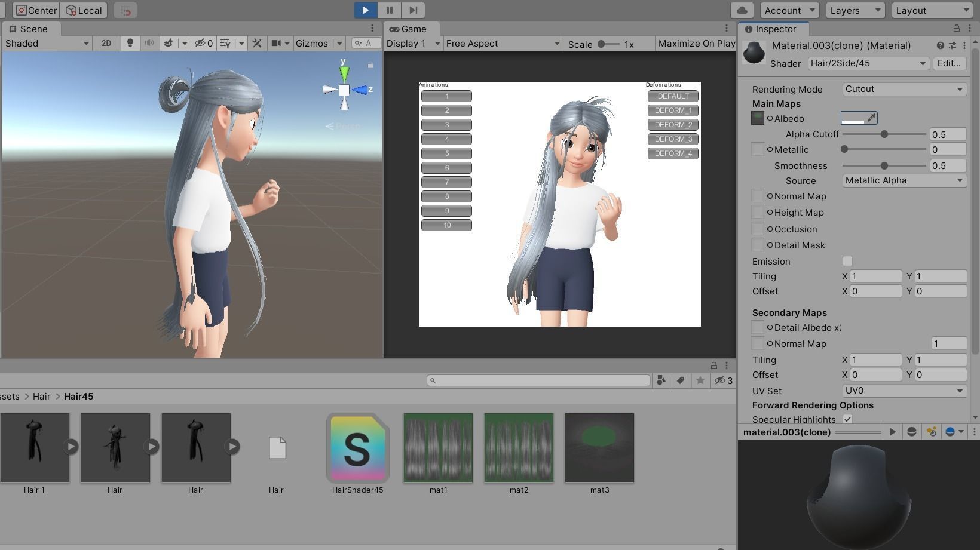Enable the Emission checkbox
This screenshot has width=980, height=550.
[x=847, y=261]
